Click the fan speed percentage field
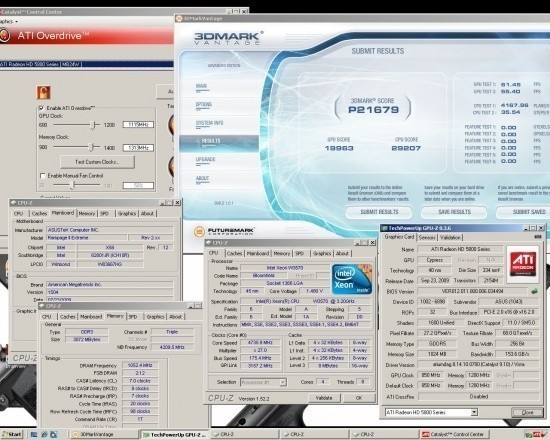 138,185
